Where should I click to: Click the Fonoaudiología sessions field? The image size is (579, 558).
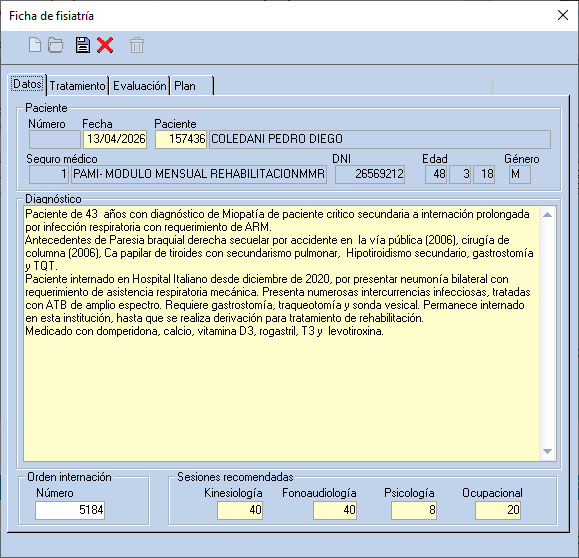[335, 510]
